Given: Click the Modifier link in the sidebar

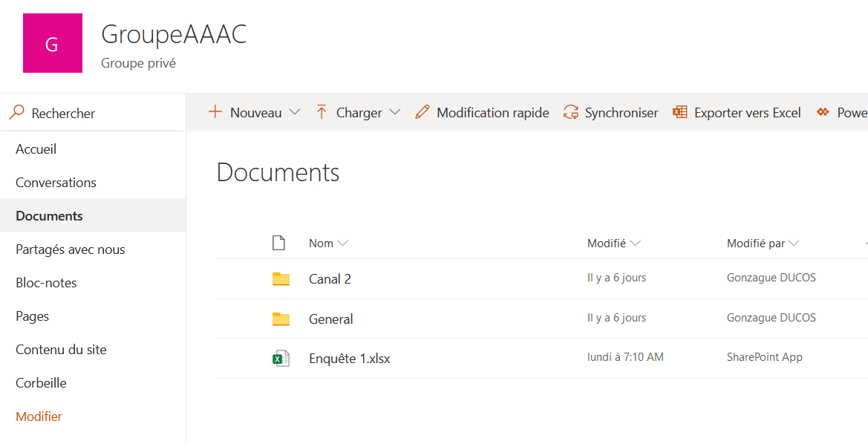Looking at the screenshot, I should pyautogui.click(x=39, y=417).
